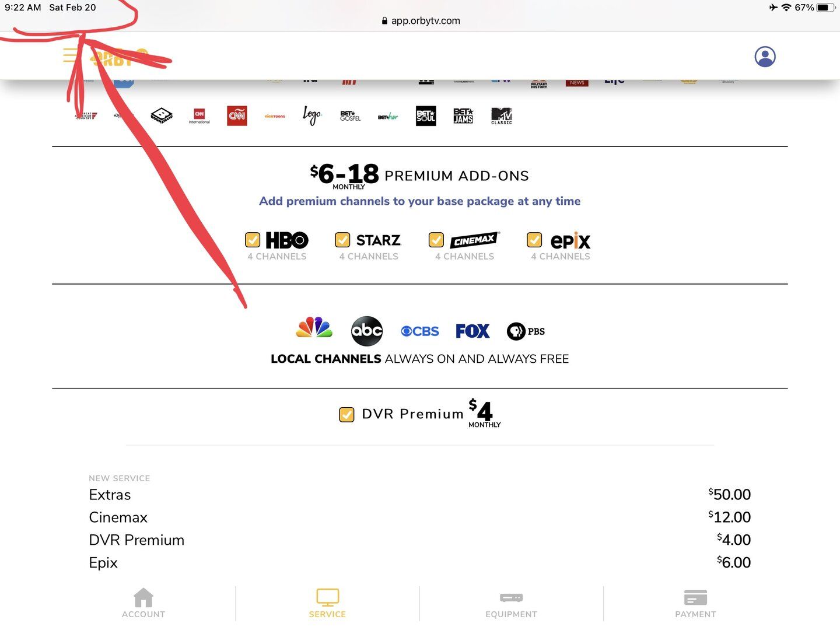Click the Logo channel icon
The image size is (840, 630).
tap(312, 116)
